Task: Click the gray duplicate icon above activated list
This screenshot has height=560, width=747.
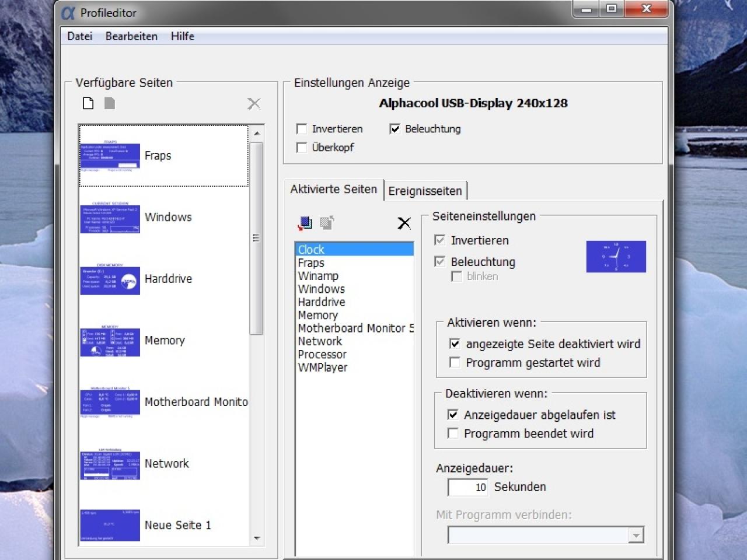Action: pos(327,223)
